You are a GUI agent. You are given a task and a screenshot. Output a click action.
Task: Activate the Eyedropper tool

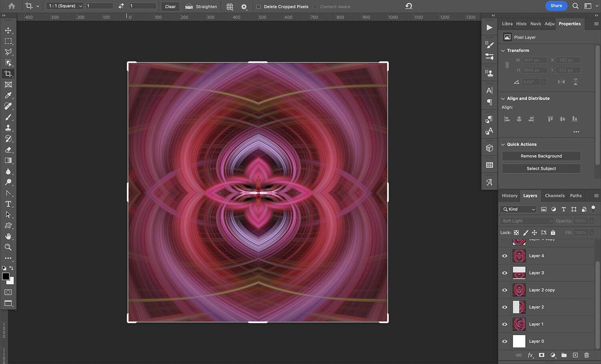pos(8,95)
